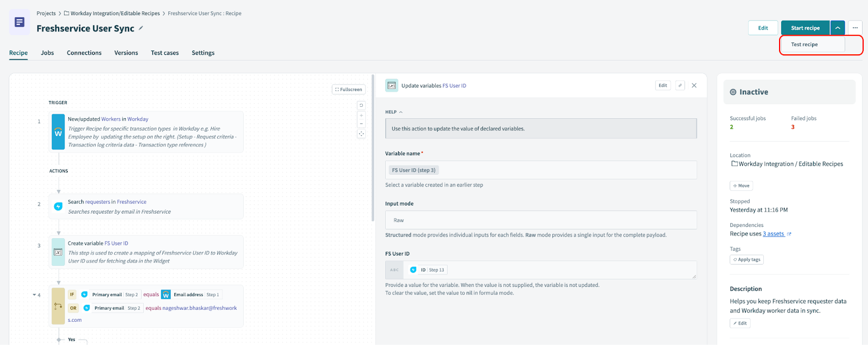Click the Inactive status icon

click(x=733, y=92)
